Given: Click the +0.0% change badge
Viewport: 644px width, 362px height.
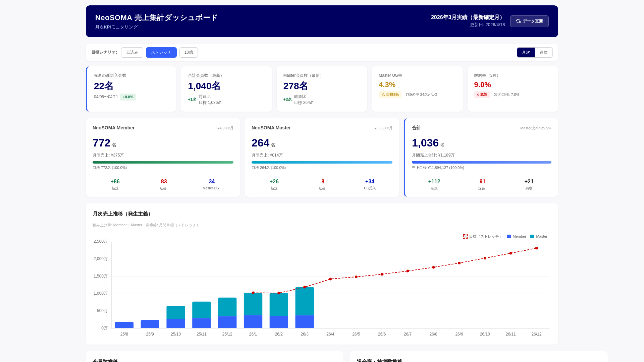Looking at the screenshot, I should pos(128,97).
